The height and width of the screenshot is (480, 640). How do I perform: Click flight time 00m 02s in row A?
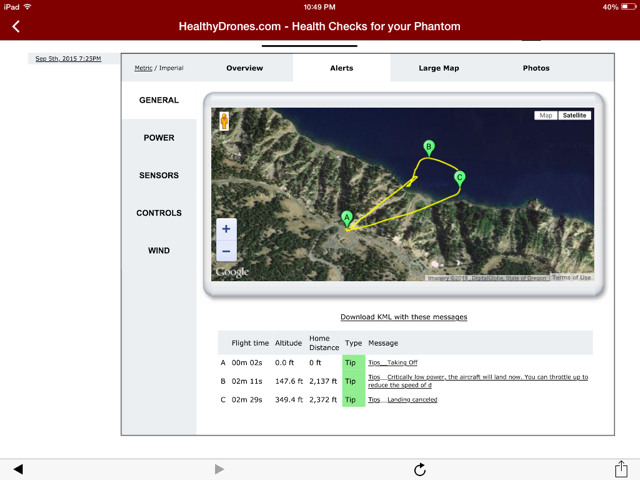coord(247,362)
